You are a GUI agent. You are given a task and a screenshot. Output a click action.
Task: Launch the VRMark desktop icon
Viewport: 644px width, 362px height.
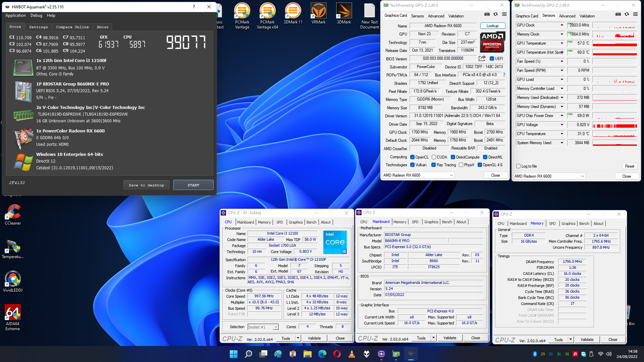[x=318, y=13]
